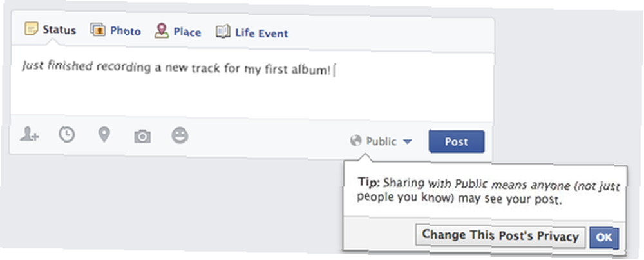The height and width of the screenshot is (260, 644).
Task: Click inside the status text field
Action: point(252,87)
